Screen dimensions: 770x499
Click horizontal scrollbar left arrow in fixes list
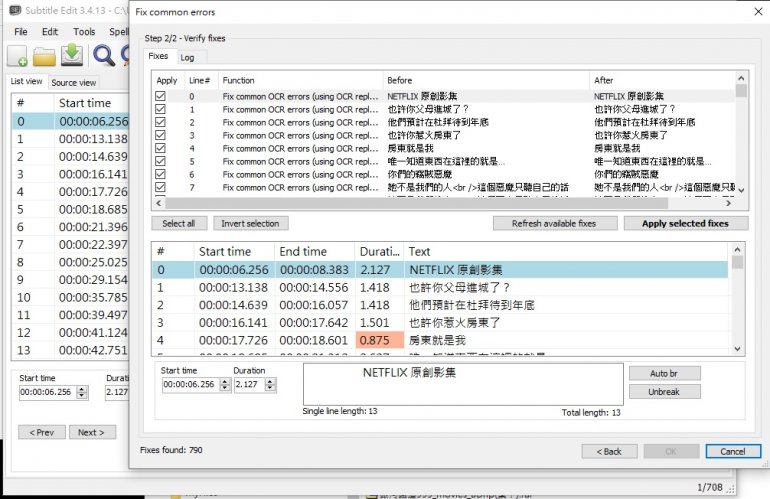[158, 202]
